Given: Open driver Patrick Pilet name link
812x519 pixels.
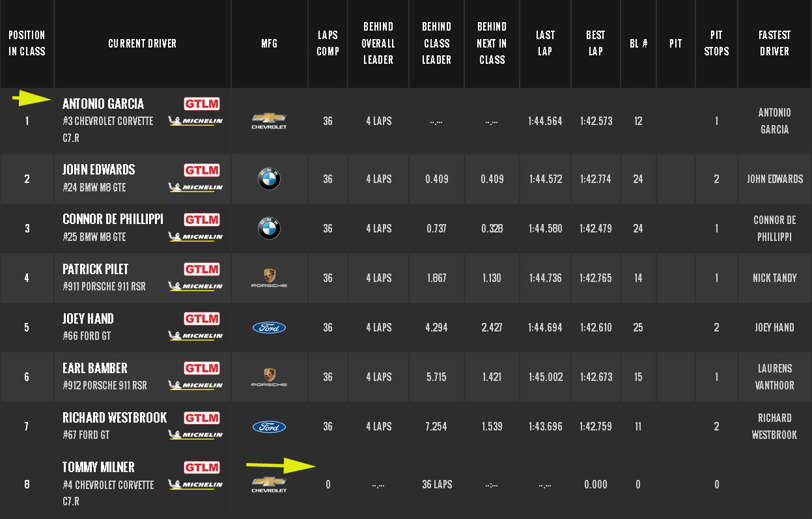Looking at the screenshot, I should coord(95,269).
